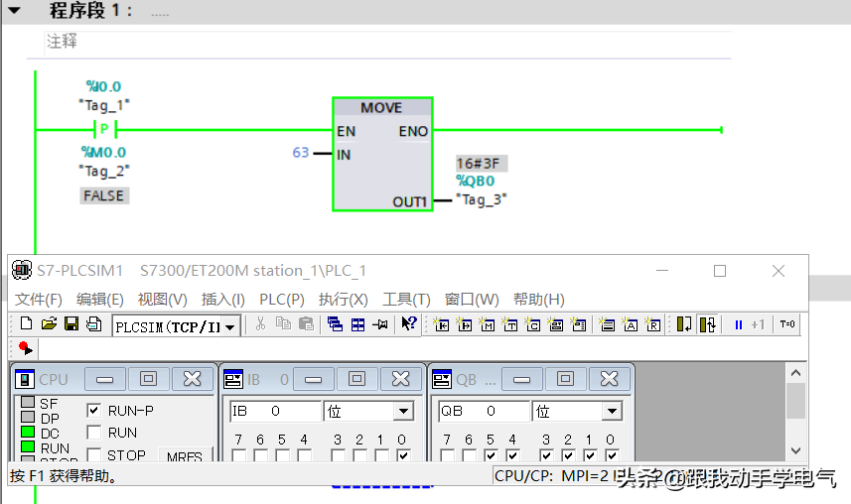The image size is (851, 504).
Task: Click the MOVE instruction block header
Action: point(382,107)
